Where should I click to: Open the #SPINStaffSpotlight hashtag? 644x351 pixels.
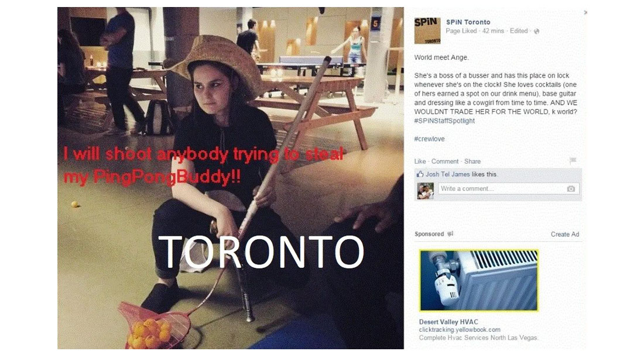(444, 121)
